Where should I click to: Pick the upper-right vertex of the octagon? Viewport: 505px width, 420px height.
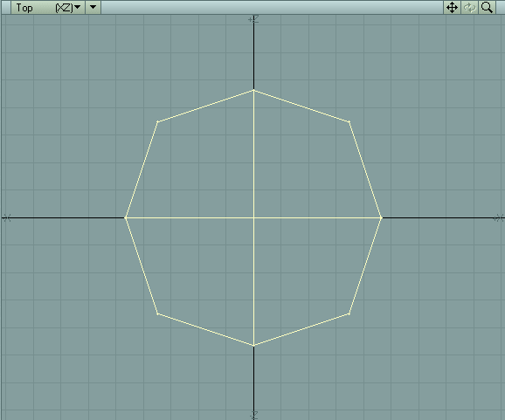pos(349,121)
